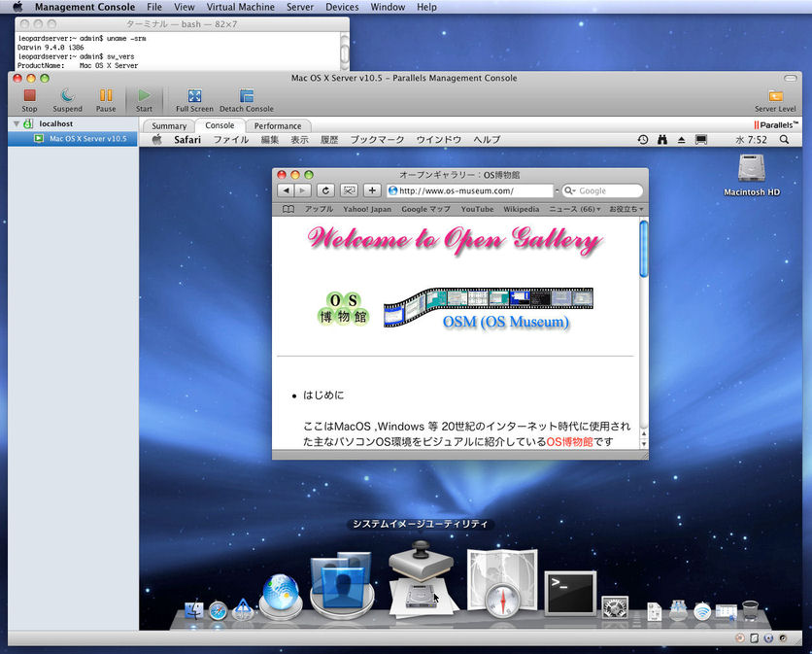This screenshot has height=654, width=812.
Task: Click the Safari page vertical scrollbar thumb
Action: 644,249
